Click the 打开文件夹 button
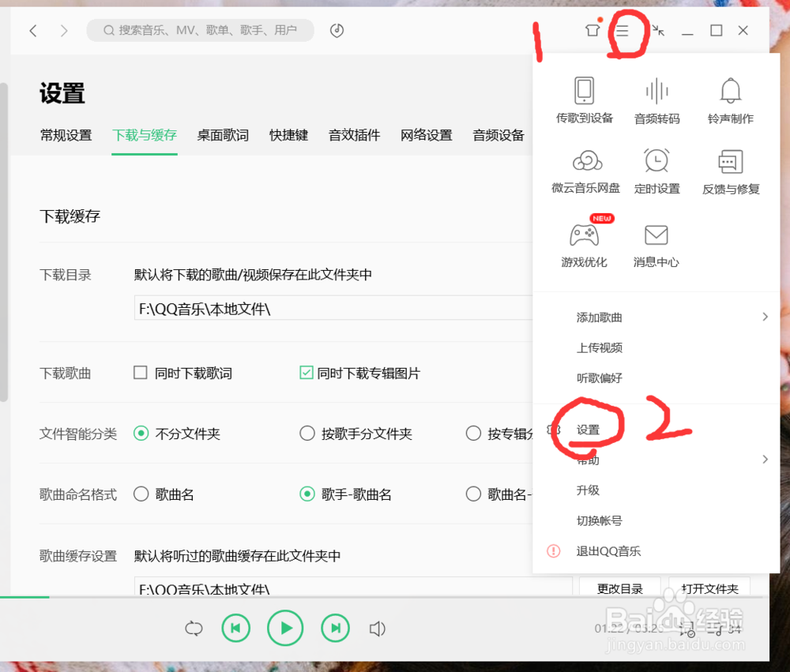Viewport: 790px width, 672px height. (x=709, y=588)
